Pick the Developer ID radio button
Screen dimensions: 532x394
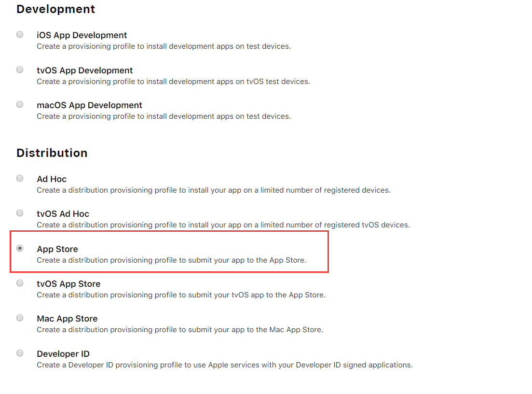[x=20, y=353]
